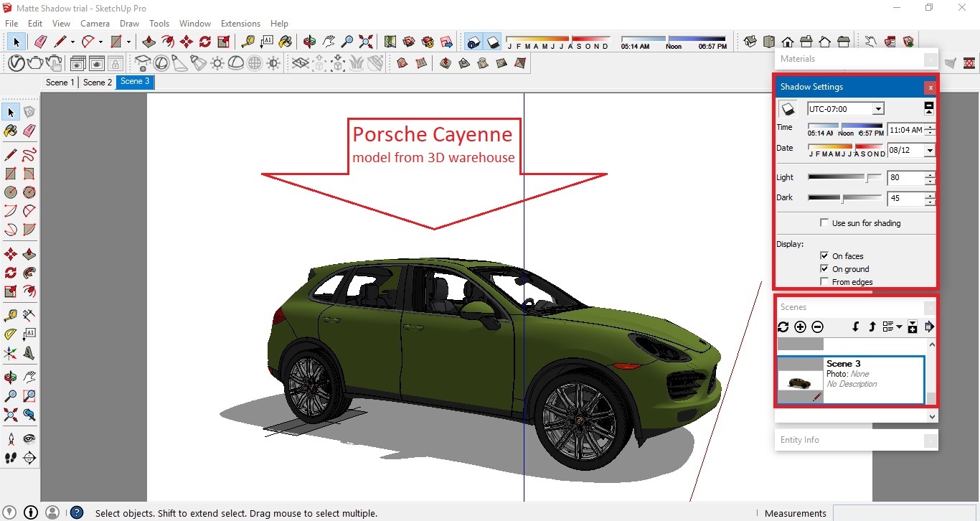Move scene up using the up arrow icon
Viewport: 980px width, 521px height.
pos(872,327)
